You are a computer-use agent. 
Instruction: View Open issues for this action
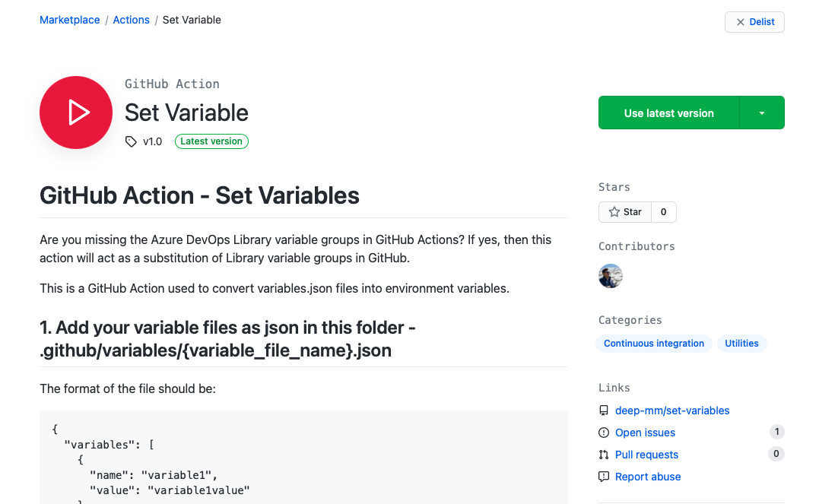click(645, 432)
